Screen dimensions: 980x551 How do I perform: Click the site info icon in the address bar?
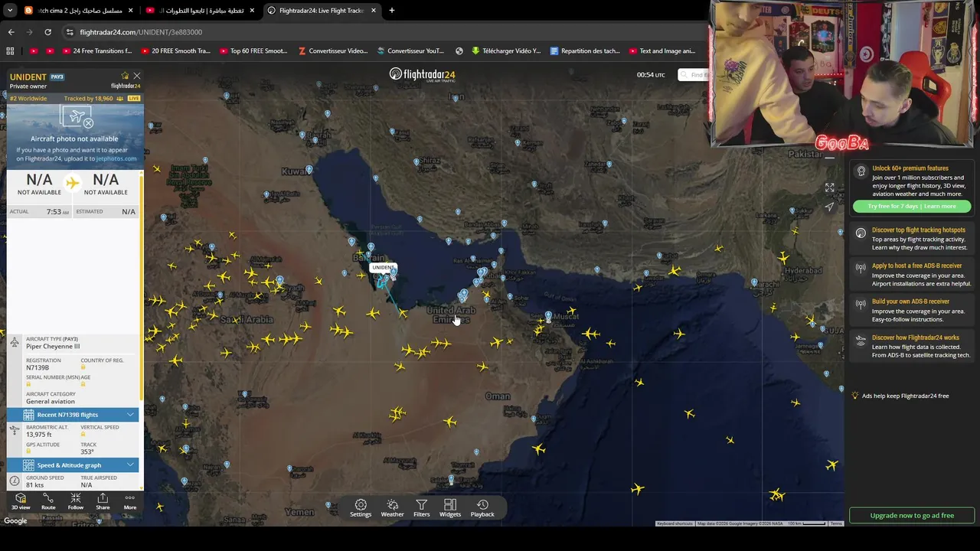click(70, 32)
